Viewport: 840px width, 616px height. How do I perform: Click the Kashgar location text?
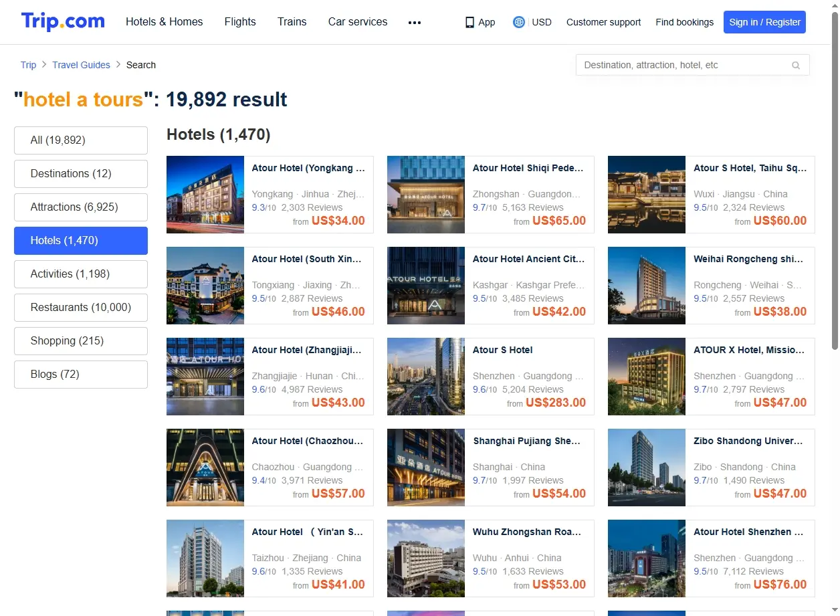tap(529, 285)
